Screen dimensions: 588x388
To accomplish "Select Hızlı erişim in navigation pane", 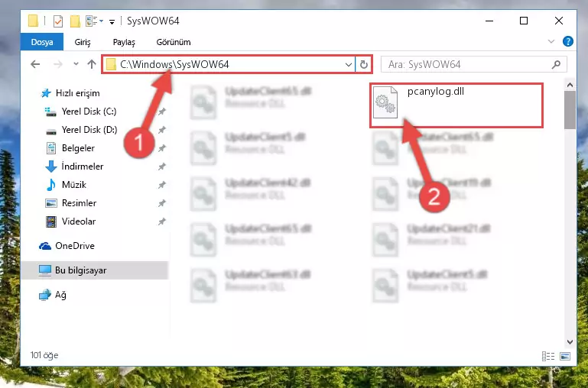I will 70,93.
